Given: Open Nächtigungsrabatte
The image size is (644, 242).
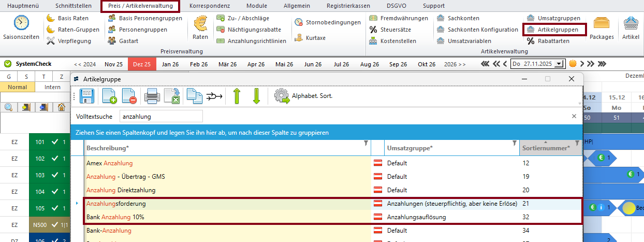Looking at the screenshot, I should 249,30.
